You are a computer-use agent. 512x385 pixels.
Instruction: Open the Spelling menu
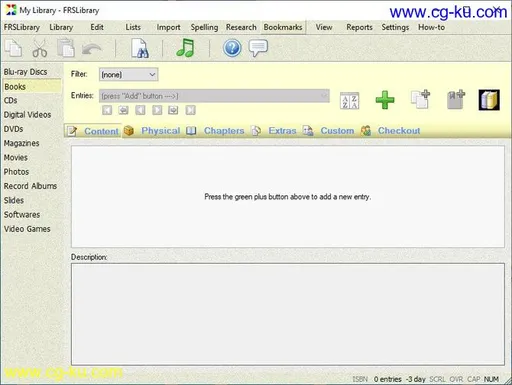[204, 27]
